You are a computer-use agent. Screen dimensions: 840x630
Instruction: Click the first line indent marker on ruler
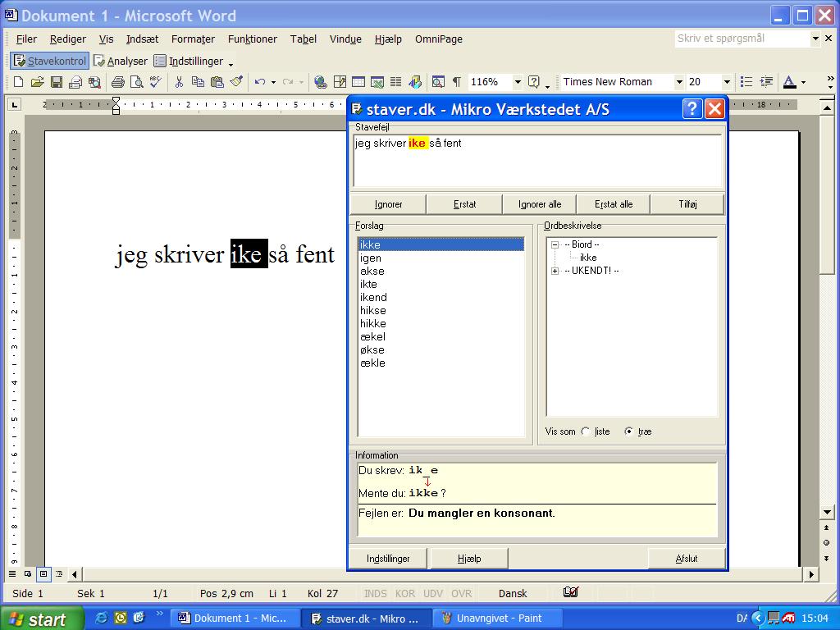[116, 100]
